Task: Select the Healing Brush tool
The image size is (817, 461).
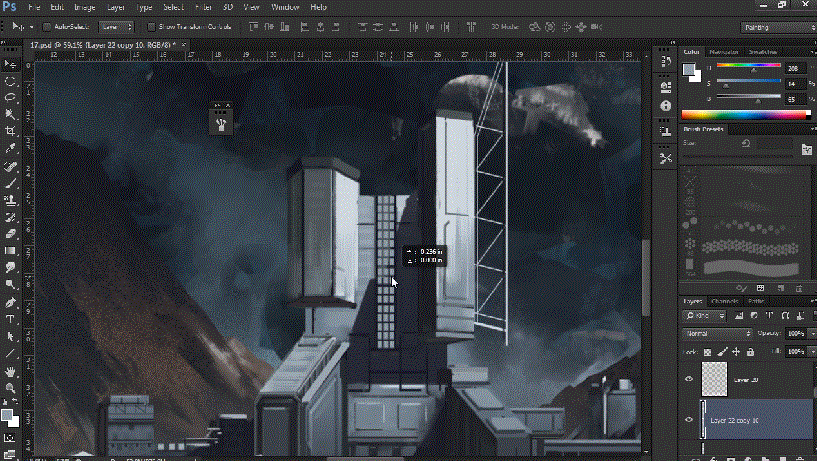Action: pyautogui.click(x=10, y=166)
